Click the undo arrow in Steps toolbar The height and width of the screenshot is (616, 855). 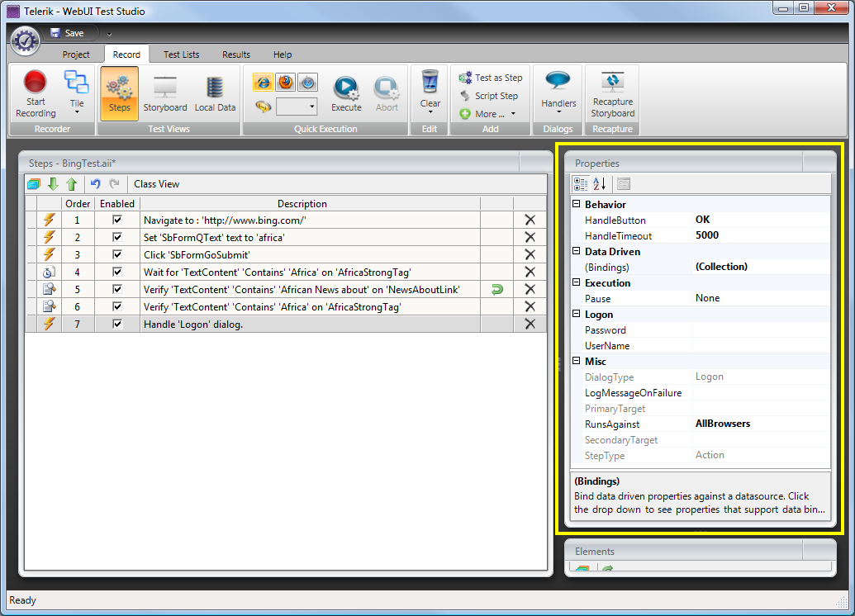(96, 184)
